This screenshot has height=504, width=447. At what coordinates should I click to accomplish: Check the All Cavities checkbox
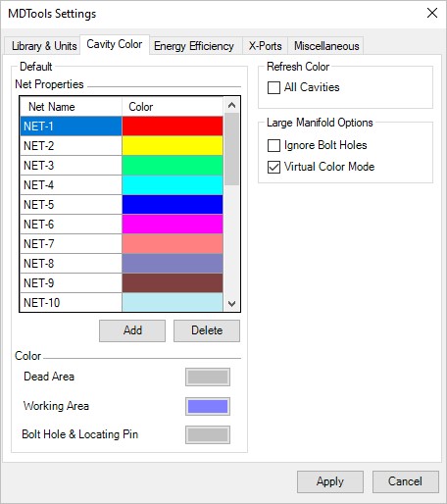coord(273,87)
